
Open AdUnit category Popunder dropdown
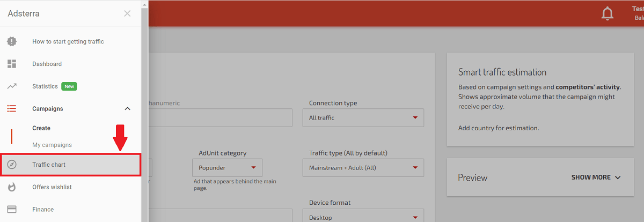[227, 168]
